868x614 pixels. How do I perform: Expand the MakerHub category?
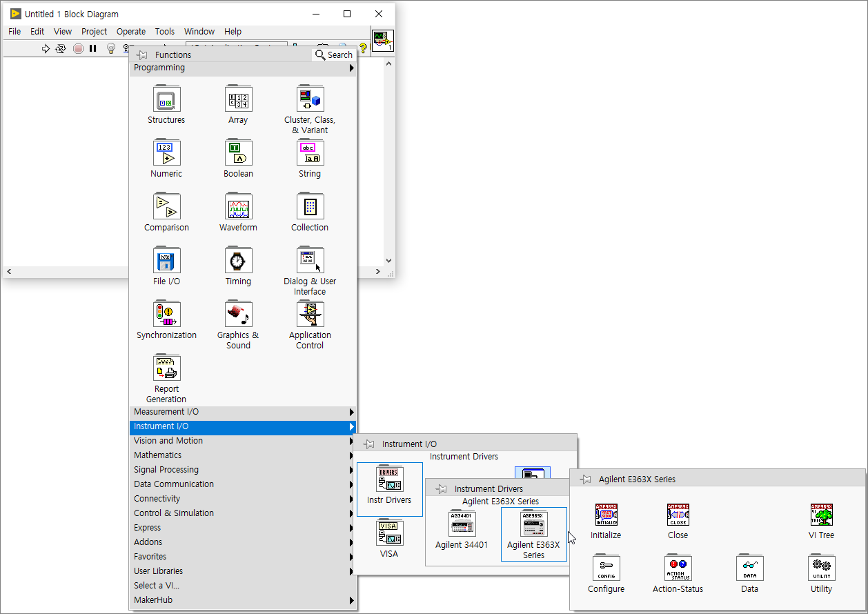coord(243,600)
